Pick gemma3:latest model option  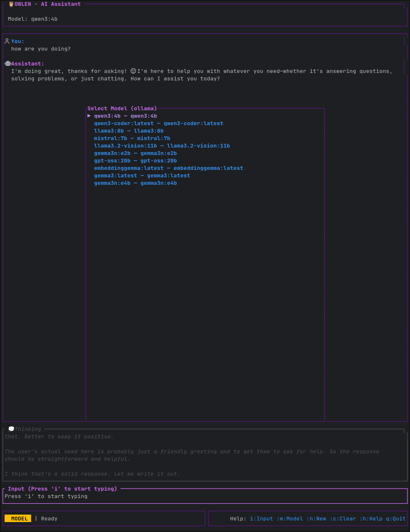(142, 176)
